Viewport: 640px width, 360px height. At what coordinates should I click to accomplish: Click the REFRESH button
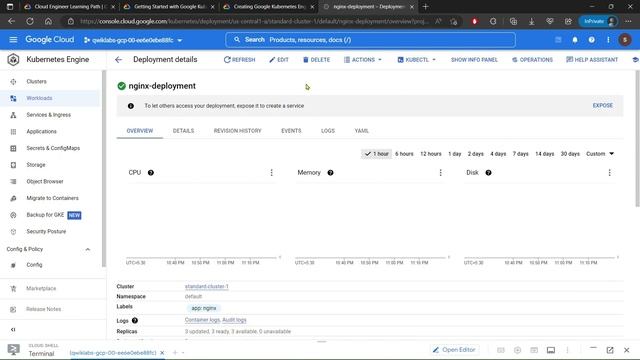click(239, 60)
